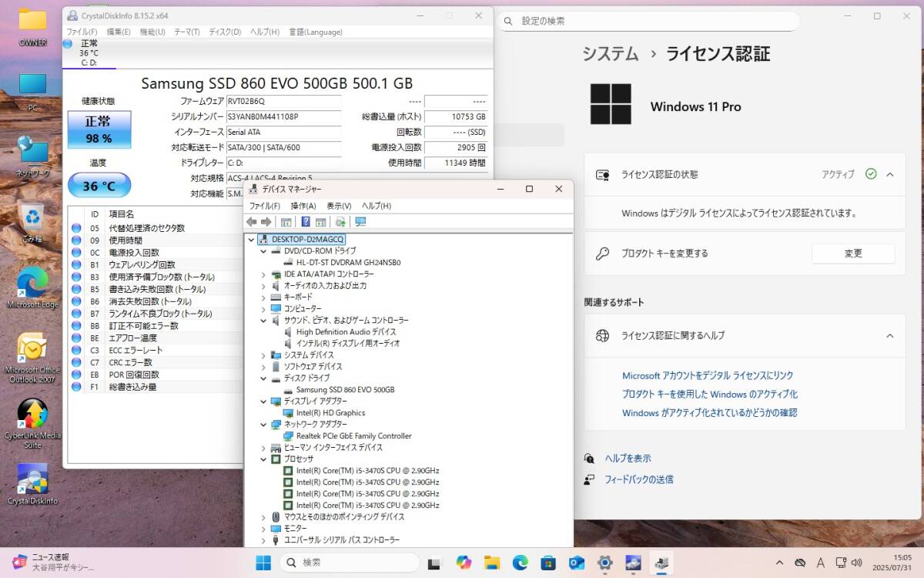
Task: Select the Microsoft Office Outlook 2007 shortcut
Action: pos(32,358)
